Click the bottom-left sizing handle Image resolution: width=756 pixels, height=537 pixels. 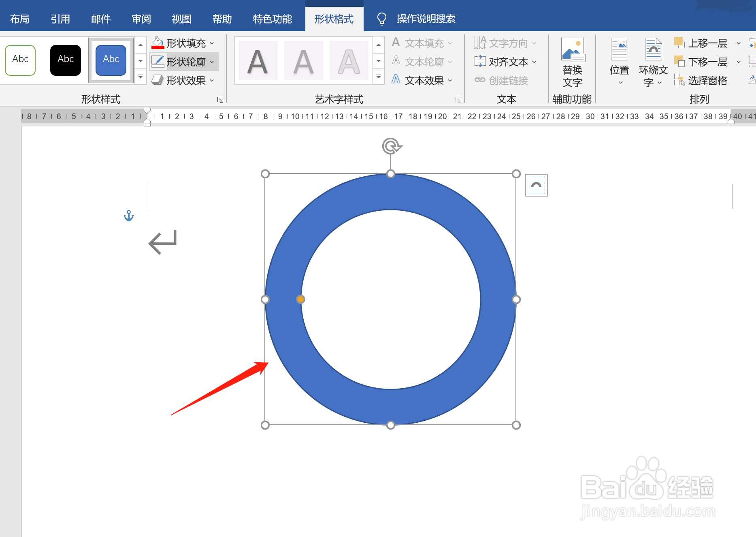click(265, 425)
